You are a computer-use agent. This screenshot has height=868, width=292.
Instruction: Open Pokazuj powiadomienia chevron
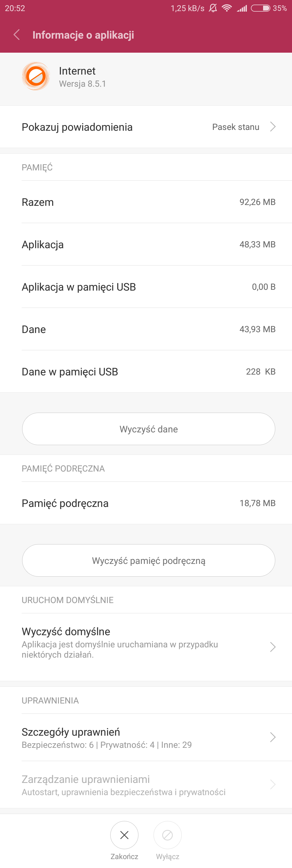click(273, 127)
